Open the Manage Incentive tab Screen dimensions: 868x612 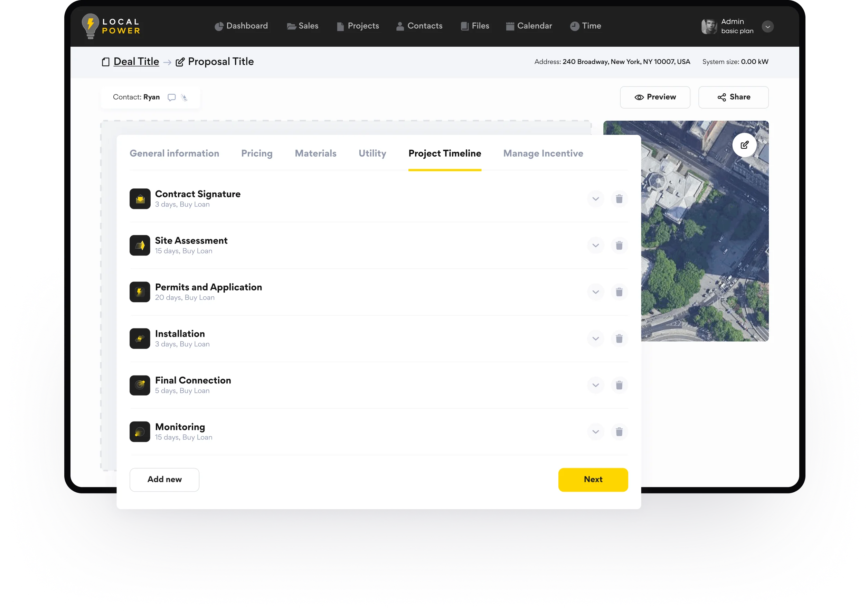tap(543, 154)
